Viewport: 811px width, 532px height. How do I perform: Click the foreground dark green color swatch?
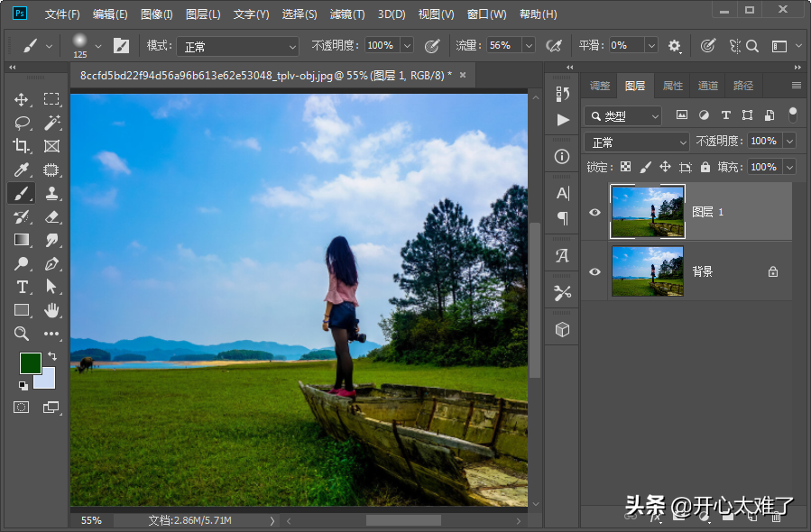click(29, 362)
